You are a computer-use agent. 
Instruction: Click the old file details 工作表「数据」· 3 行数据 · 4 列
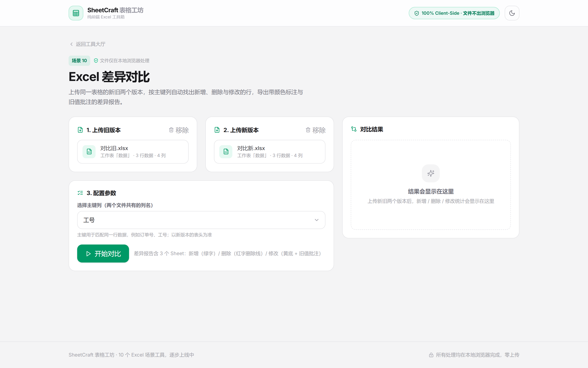(133, 156)
